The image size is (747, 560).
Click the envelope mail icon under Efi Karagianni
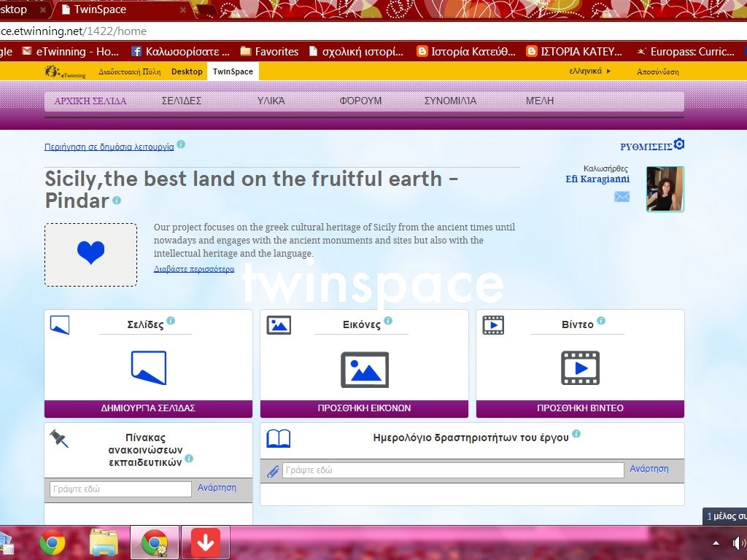click(x=622, y=196)
